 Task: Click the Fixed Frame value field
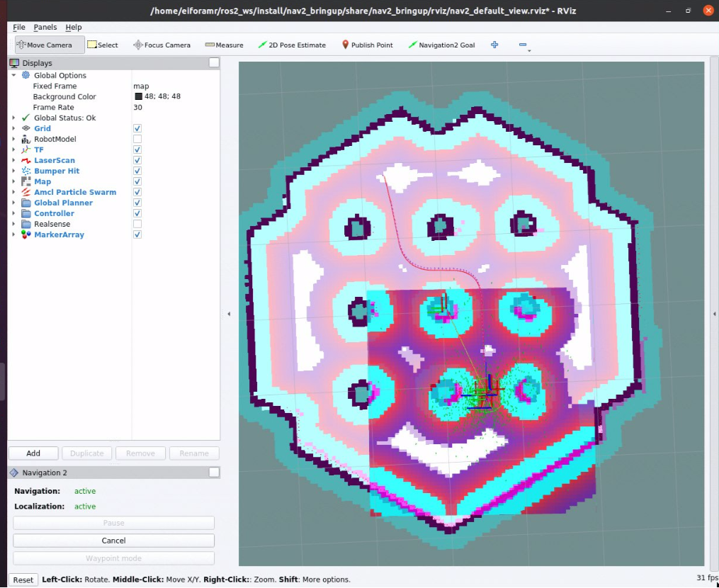click(174, 86)
